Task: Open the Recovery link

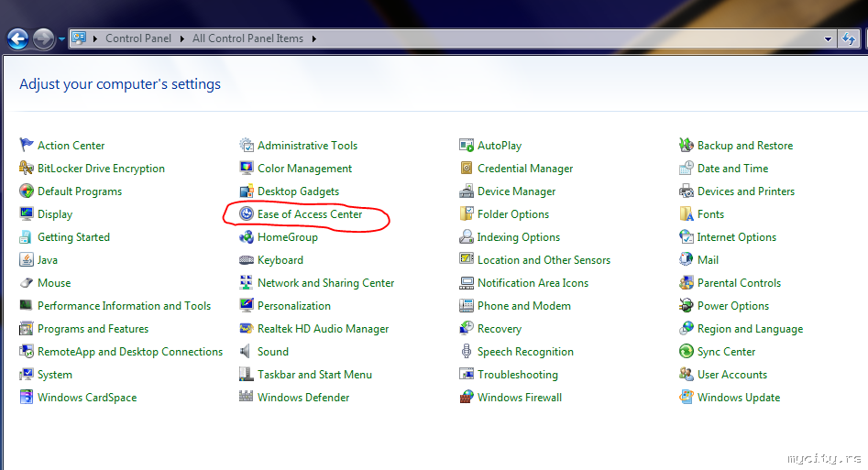Action: click(x=500, y=329)
